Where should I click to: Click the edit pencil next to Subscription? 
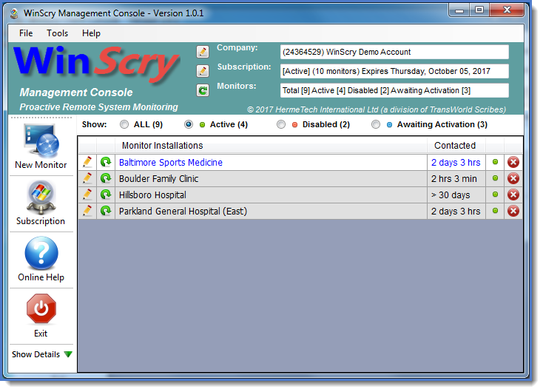tap(203, 71)
